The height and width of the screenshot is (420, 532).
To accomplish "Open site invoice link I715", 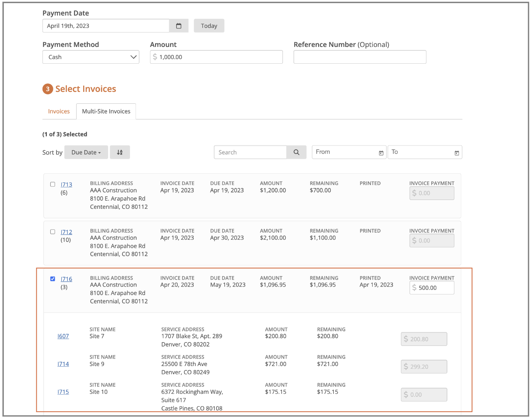I will coord(63,392).
